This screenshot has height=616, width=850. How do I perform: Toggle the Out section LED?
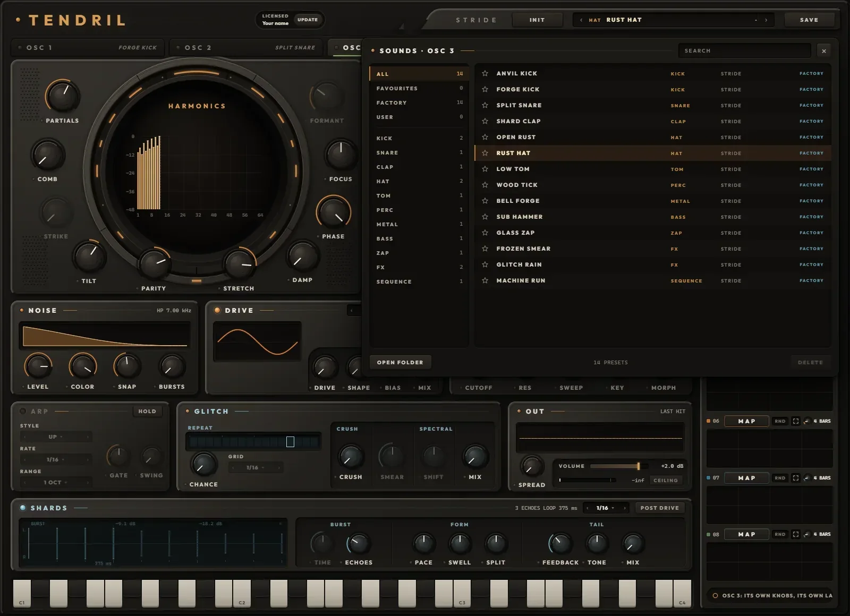point(519,411)
